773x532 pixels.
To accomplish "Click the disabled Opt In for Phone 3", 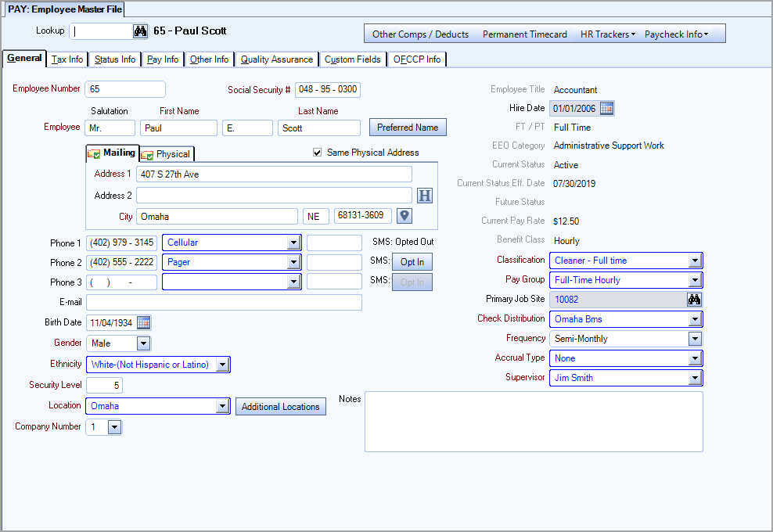I will tap(412, 282).
